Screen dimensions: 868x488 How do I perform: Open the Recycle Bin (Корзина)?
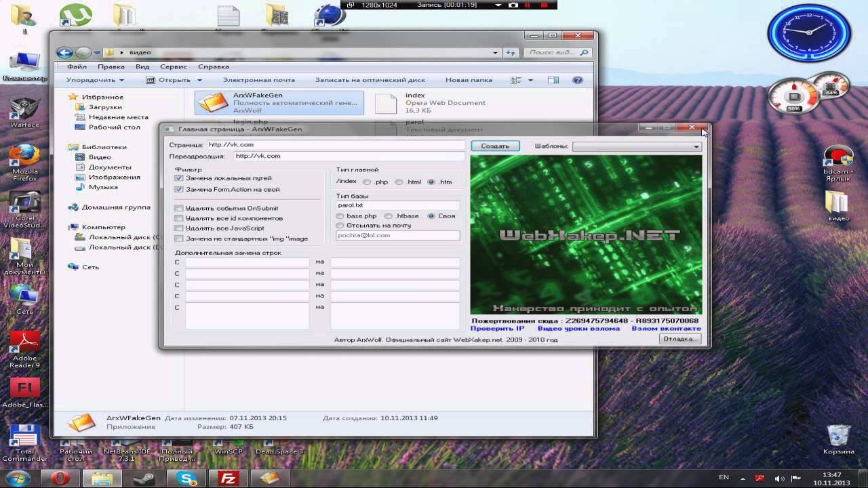click(839, 440)
